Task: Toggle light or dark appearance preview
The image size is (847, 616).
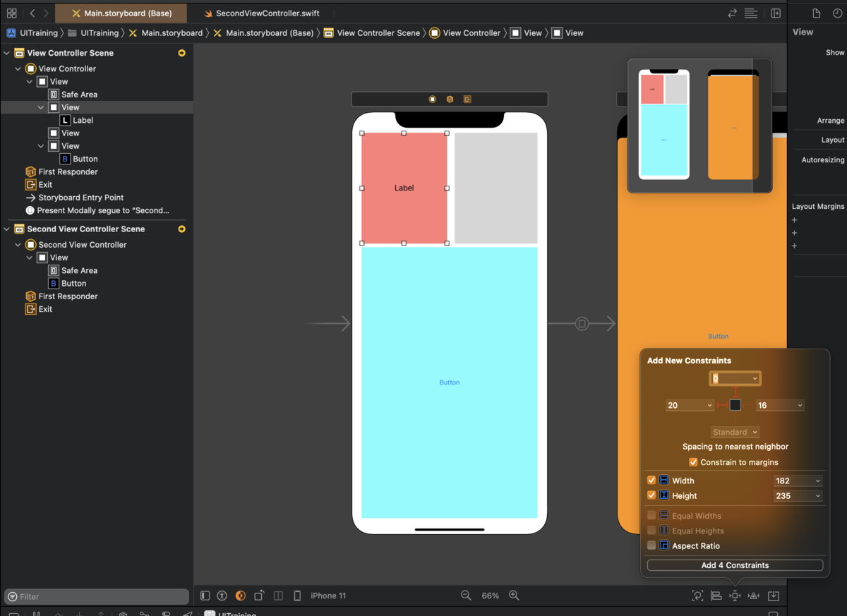Action: pos(241,596)
